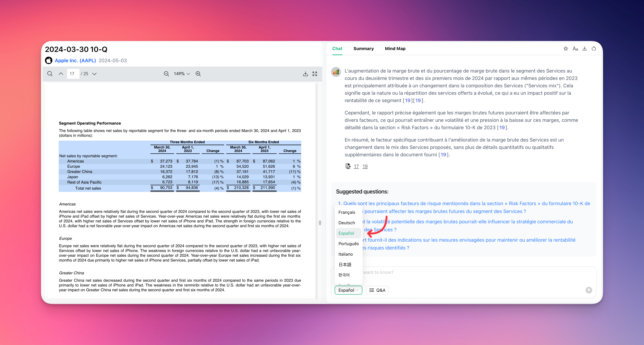Click the Q&A mode button

[377, 290]
